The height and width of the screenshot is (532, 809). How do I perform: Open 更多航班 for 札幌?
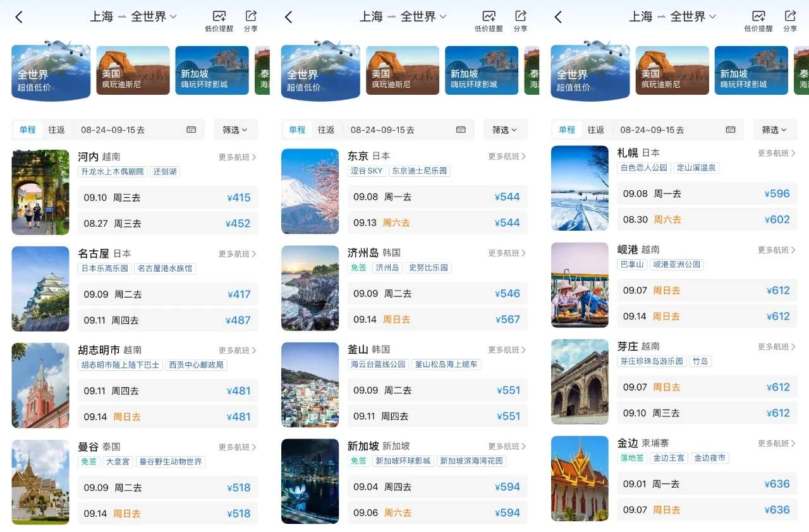(x=777, y=153)
